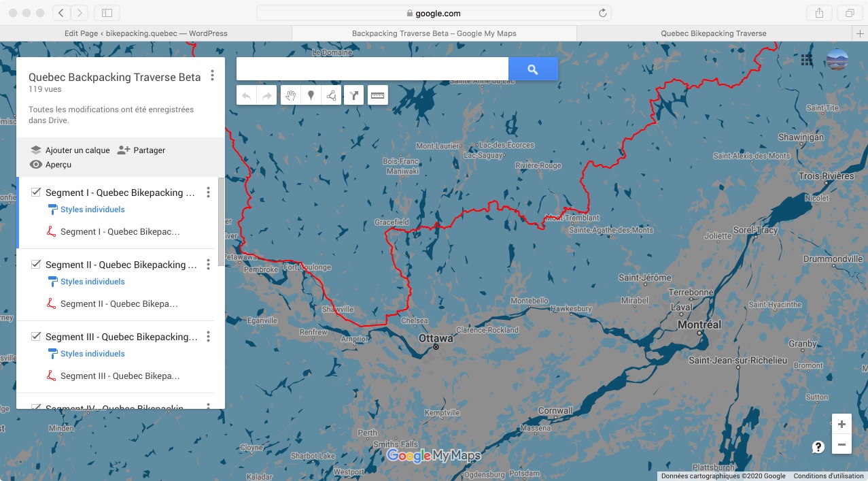
Task: Open the Safari share menu
Action: pos(819,13)
